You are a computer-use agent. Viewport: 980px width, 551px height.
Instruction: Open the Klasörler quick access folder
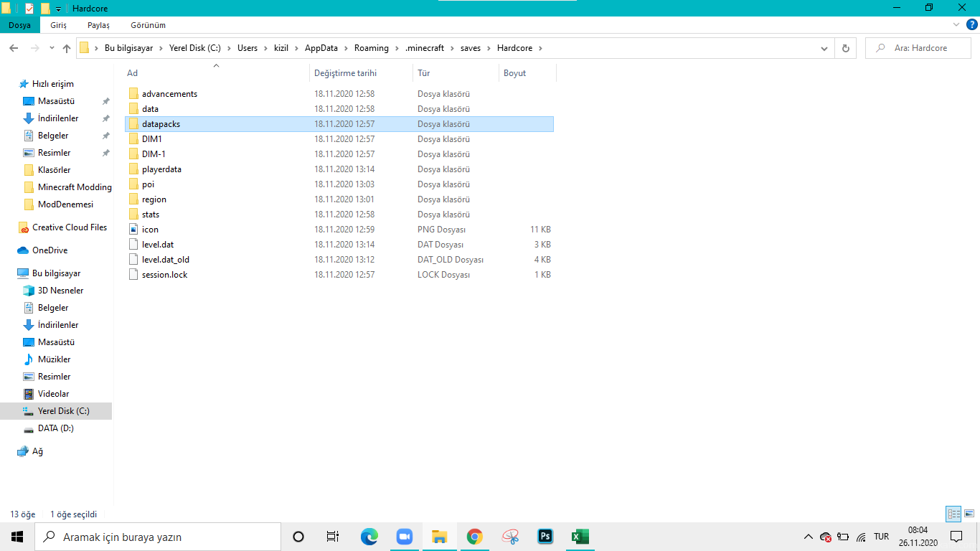pyautogui.click(x=55, y=170)
